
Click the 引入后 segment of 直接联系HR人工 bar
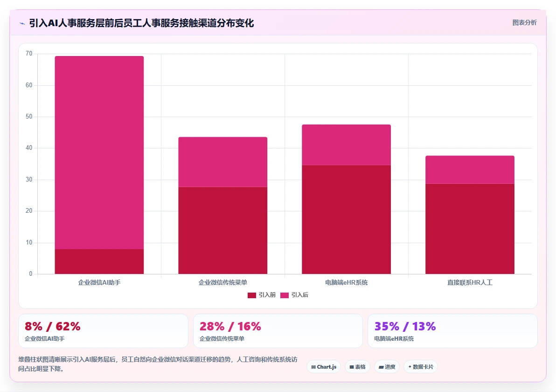470,169
